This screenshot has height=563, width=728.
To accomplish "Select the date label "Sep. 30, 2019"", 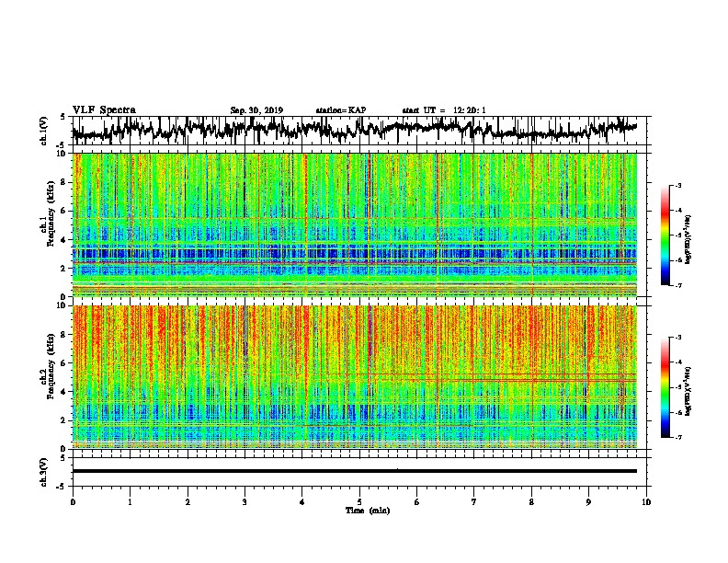I will 256,110.
